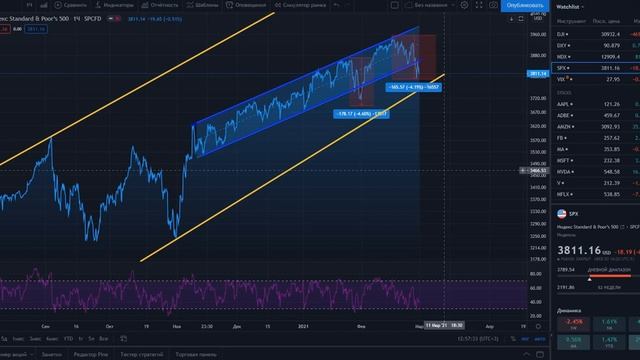Open the Watchlist dropdown header
Screen dimensions: 640x360
coord(570,7)
